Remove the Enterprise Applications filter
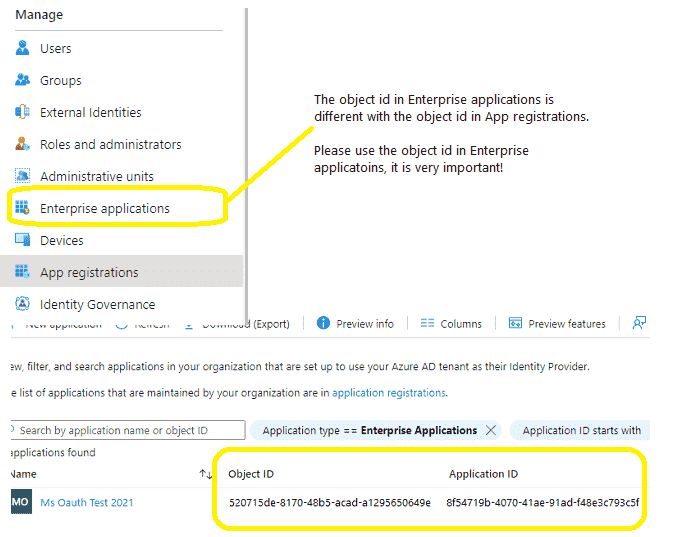 tap(490, 430)
